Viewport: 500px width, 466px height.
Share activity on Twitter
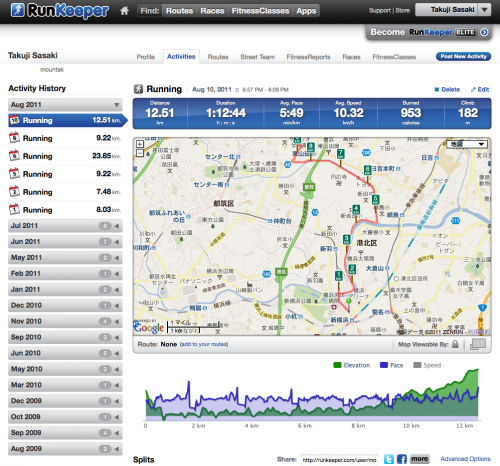[389, 459]
